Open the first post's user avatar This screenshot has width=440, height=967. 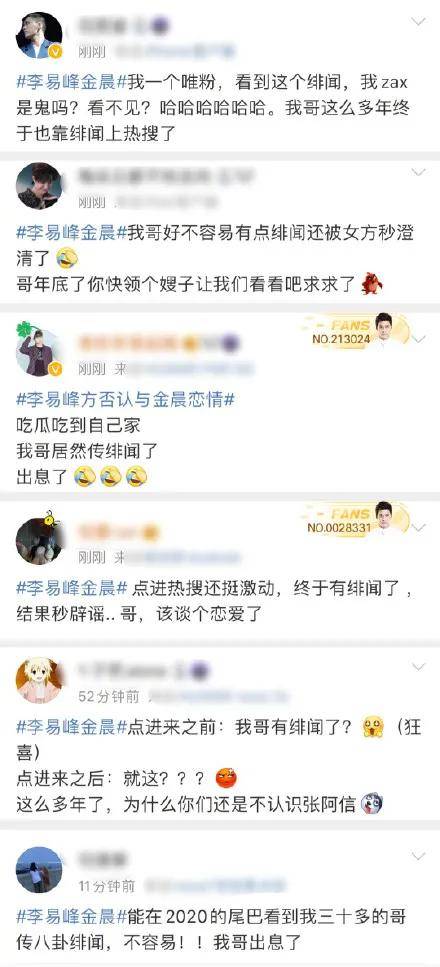39,36
